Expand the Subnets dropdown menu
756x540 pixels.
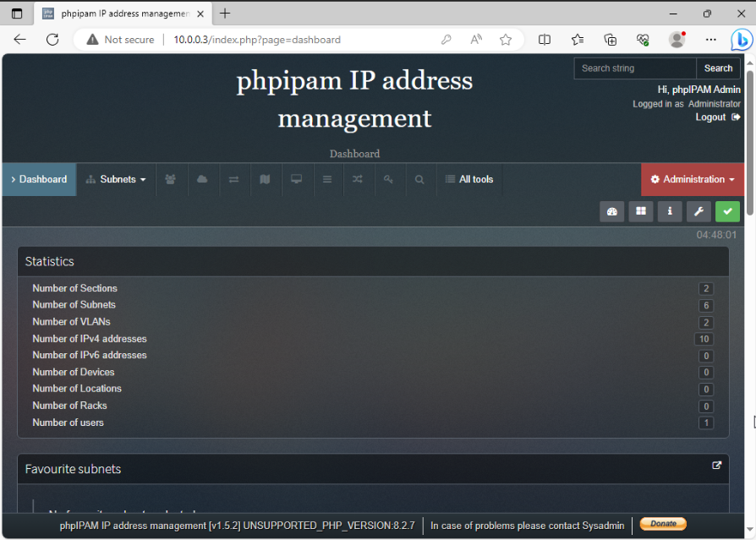pos(116,179)
